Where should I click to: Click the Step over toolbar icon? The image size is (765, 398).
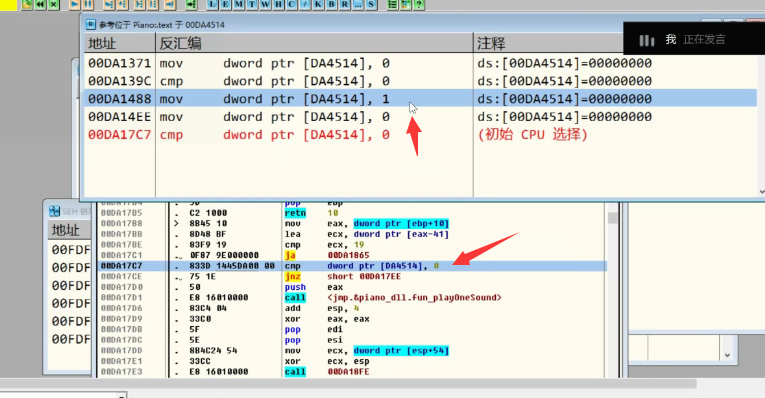(x=122, y=4)
